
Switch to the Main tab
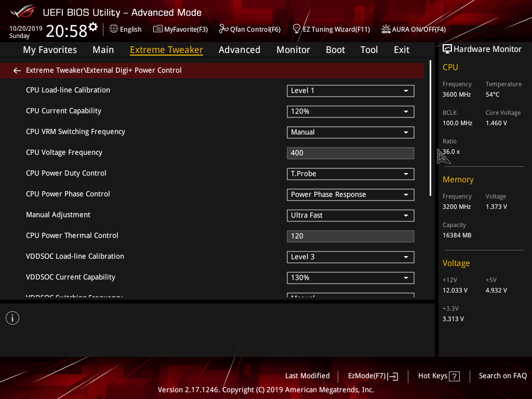coord(103,50)
